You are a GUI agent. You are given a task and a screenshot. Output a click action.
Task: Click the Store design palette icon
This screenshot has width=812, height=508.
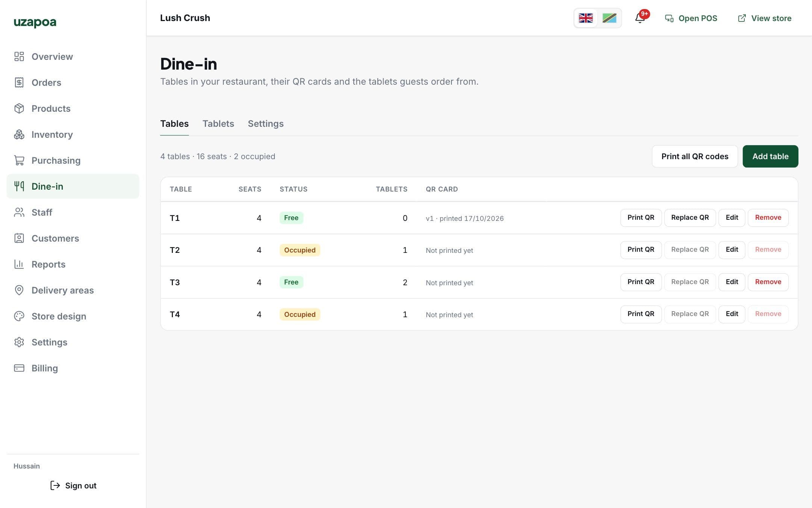(19, 316)
